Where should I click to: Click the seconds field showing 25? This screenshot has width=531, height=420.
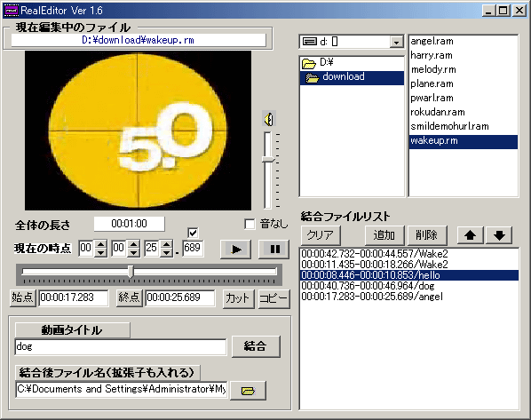point(152,248)
